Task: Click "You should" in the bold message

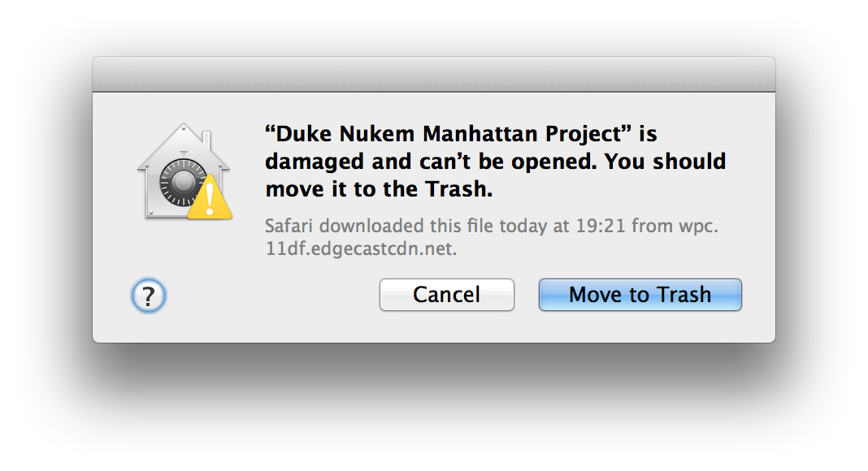Action: (665, 162)
